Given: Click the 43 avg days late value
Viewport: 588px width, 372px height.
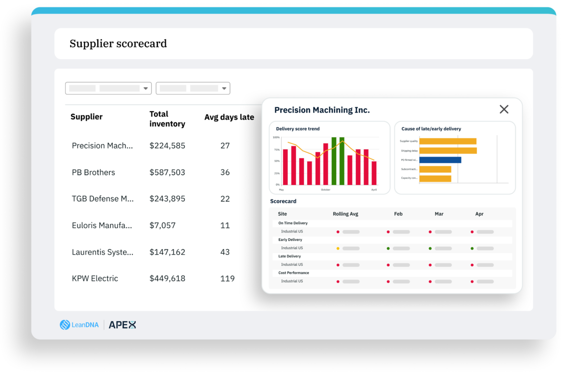Looking at the screenshot, I should click(x=225, y=252).
